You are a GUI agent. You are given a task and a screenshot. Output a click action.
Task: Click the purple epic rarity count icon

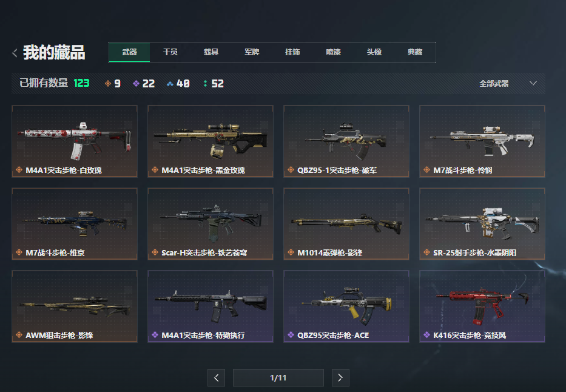[136, 84]
